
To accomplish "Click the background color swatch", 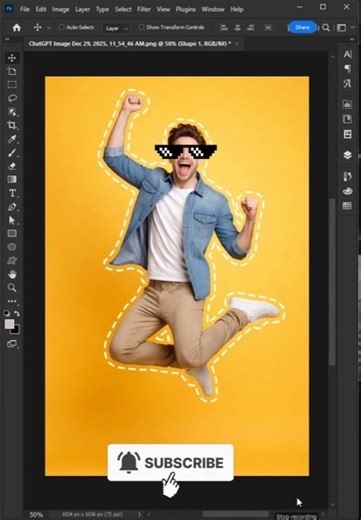I will pos(16,330).
